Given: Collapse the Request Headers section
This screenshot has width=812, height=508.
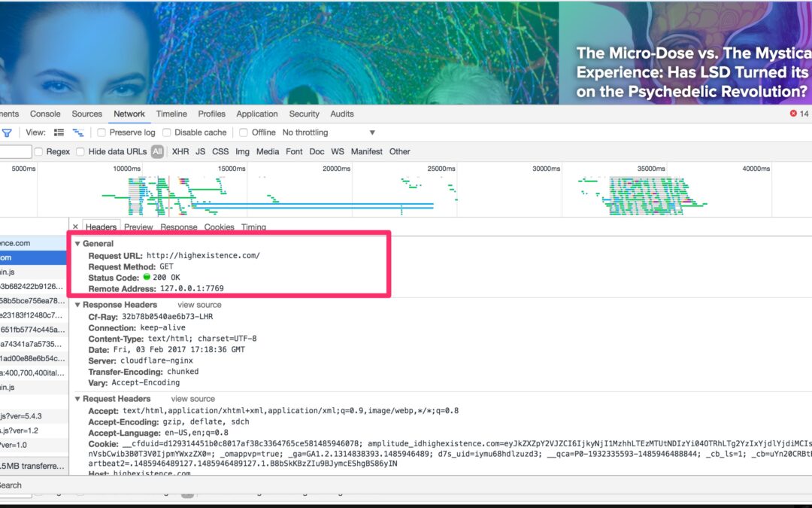Looking at the screenshot, I should 77,399.
